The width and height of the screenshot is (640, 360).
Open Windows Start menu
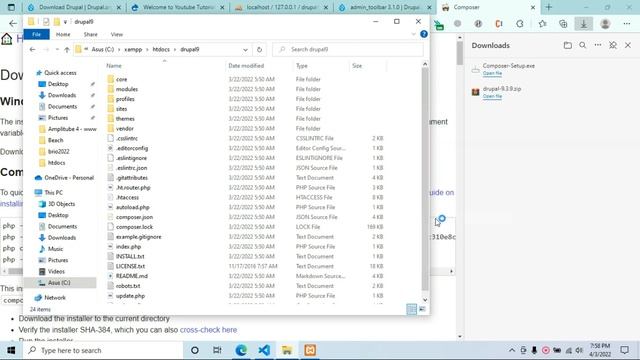point(11,350)
